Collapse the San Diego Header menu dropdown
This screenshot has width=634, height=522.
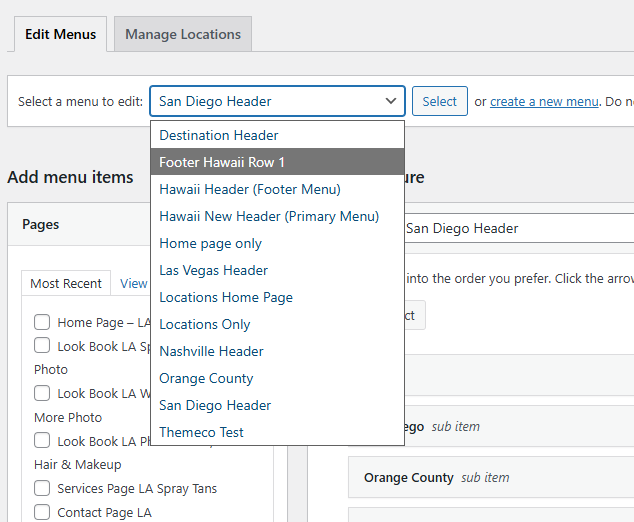point(277,101)
